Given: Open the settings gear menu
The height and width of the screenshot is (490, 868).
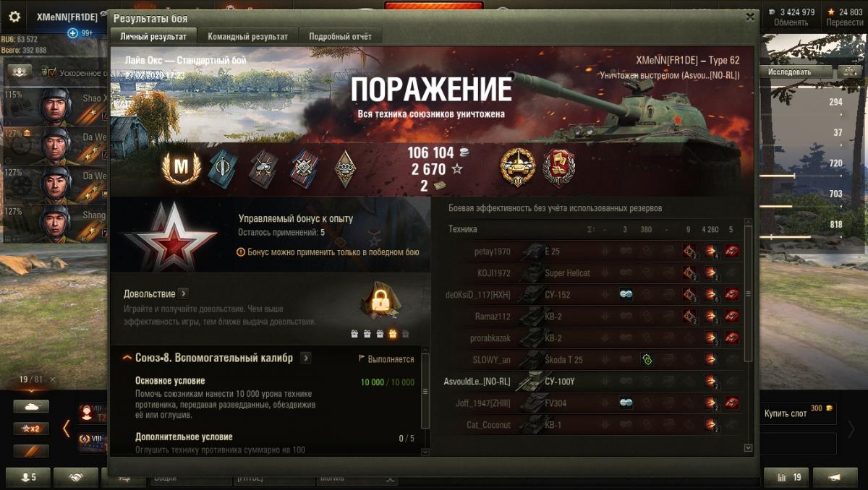Looking at the screenshot, I should coord(14,17).
